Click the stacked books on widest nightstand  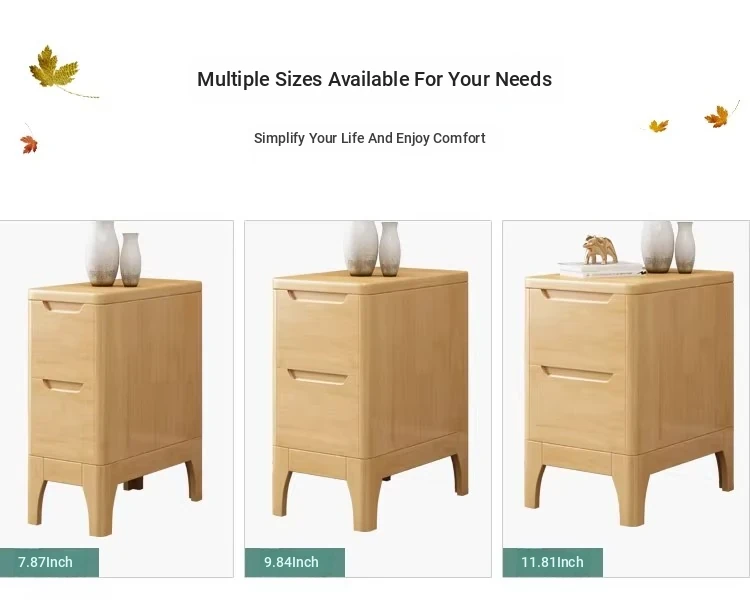pos(601,269)
